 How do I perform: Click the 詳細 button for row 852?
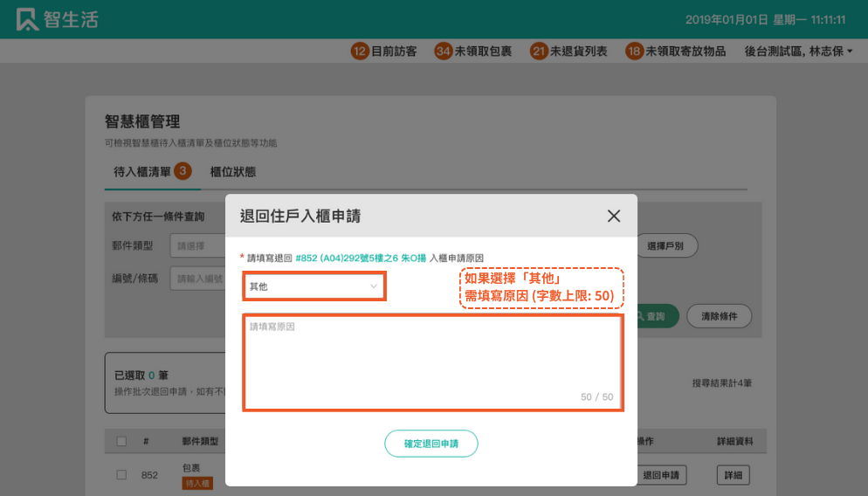(733, 475)
